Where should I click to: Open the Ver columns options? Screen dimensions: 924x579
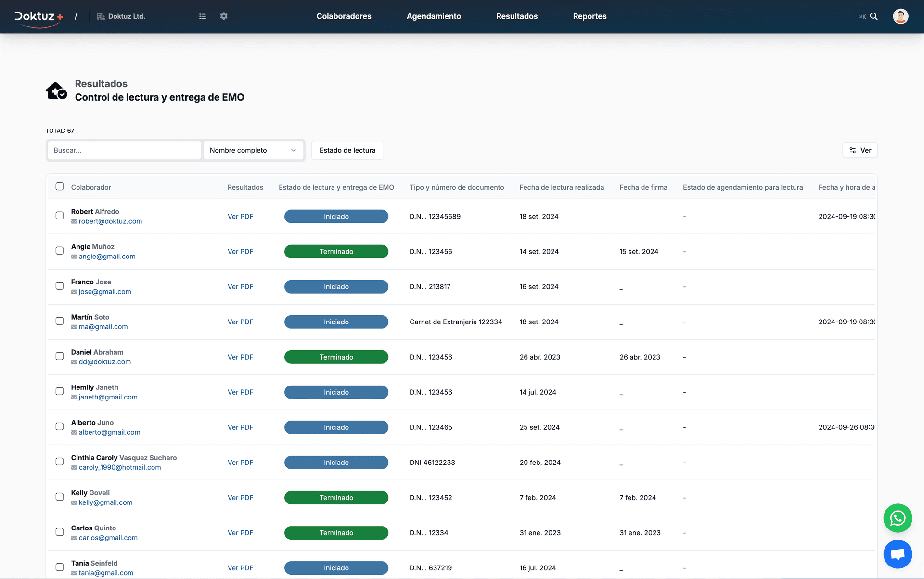(x=860, y=150)
